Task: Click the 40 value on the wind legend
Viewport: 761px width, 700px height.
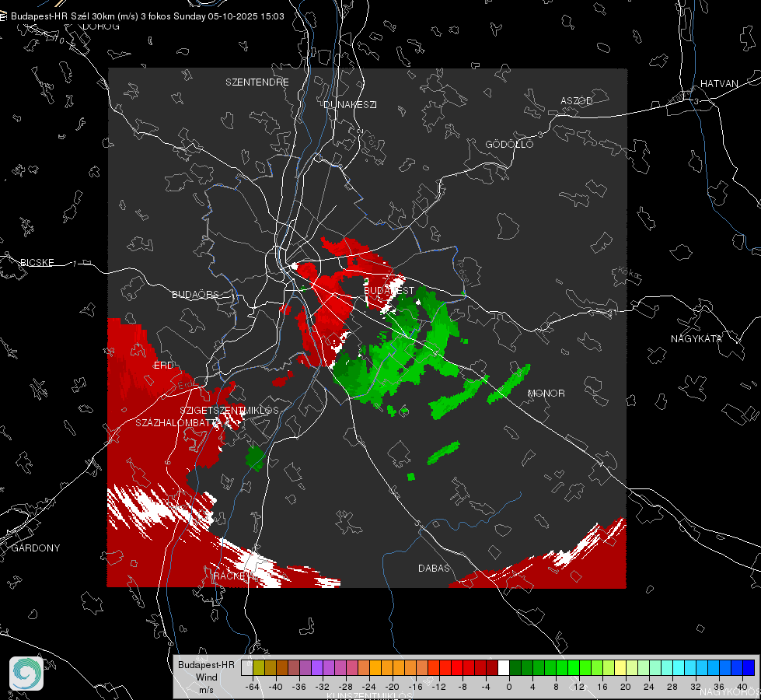Action: tap(742, 687)
